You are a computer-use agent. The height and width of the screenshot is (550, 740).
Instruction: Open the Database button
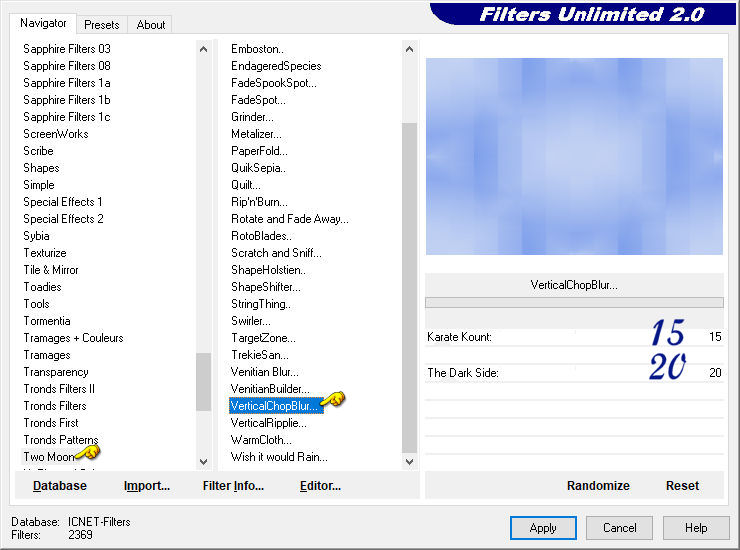point(60,485)
